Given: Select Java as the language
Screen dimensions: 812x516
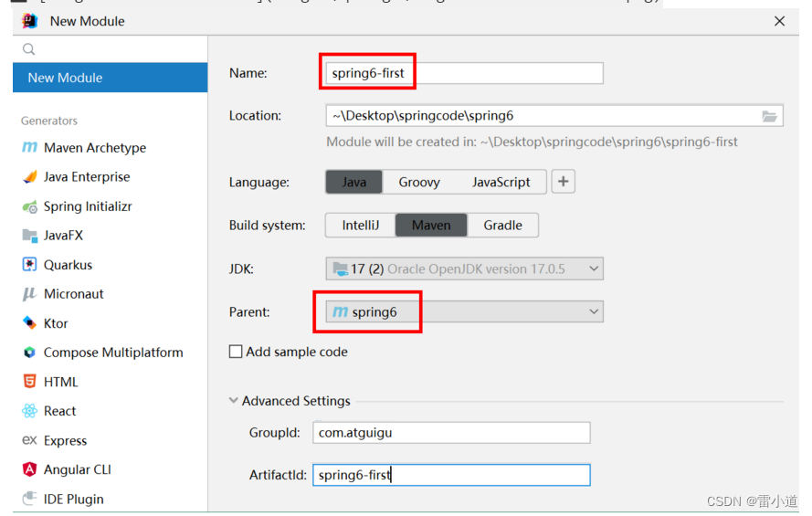Looking at the screenshot, I should click(354, 182).
